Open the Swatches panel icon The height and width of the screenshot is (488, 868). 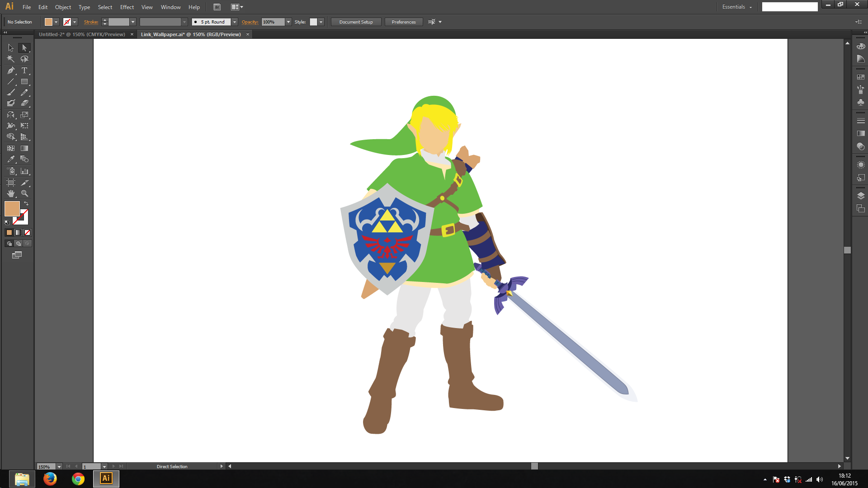click(861, 77)
